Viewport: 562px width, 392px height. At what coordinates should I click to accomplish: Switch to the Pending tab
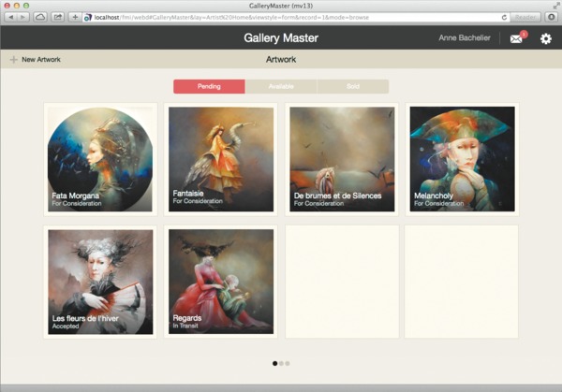209,86
